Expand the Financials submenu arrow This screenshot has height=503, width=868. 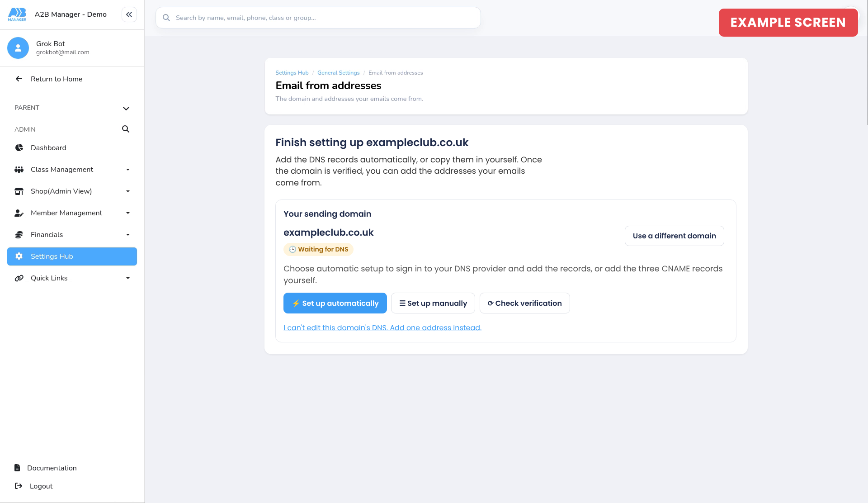coord(128,235)
